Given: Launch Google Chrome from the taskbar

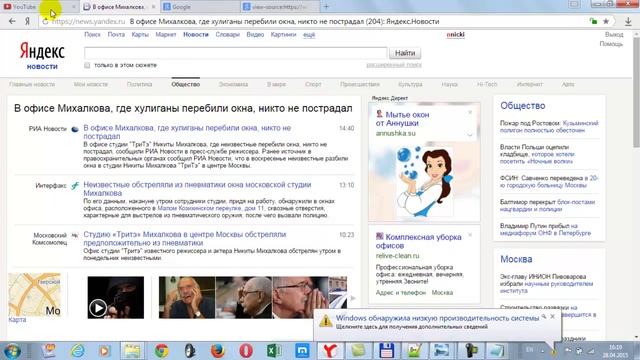Looking at the screenshot, I should coord(162,351).
